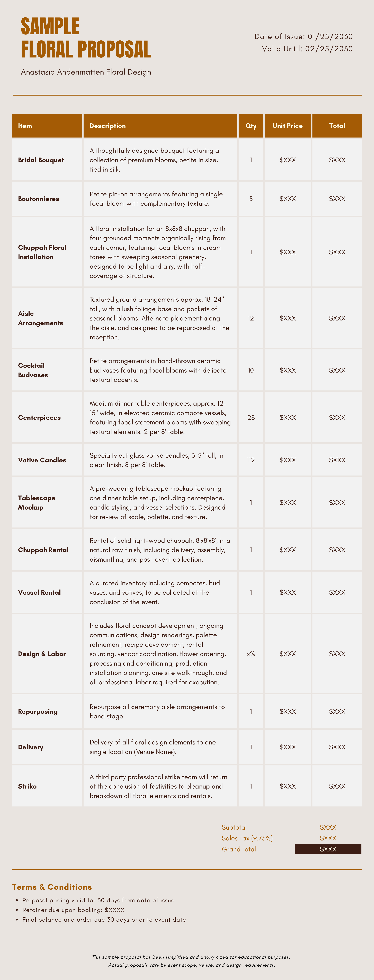This screenshot has width=374, height=980.
Task: Click the Qty column header
Action: [251, 126]
